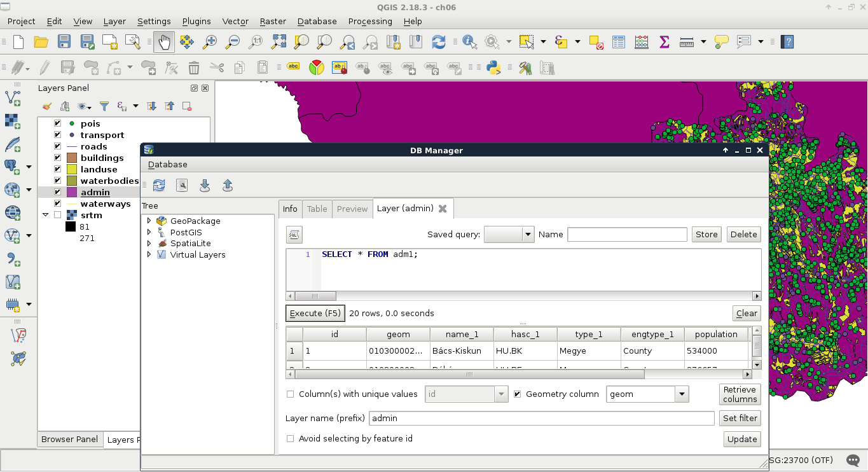Enable Column(s) with unique values checkbox
This screenshot has width=868, height=472.
[x=291, y=394]
